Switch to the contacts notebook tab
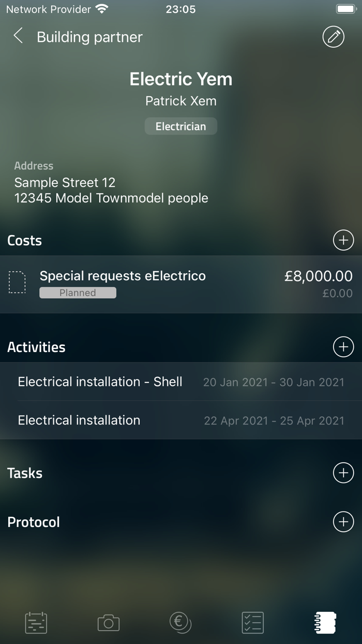Screen dimensions: 362x644 coord(325,623)
